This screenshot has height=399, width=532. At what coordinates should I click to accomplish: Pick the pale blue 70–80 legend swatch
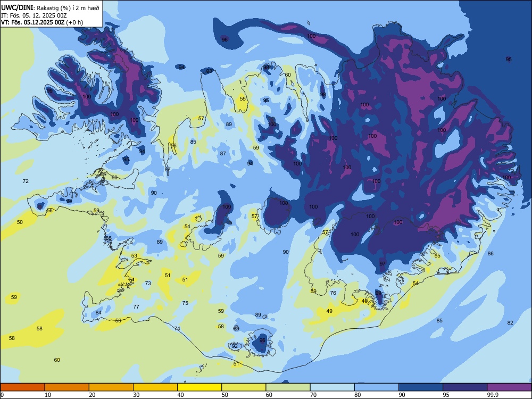[x=332, y=387]
